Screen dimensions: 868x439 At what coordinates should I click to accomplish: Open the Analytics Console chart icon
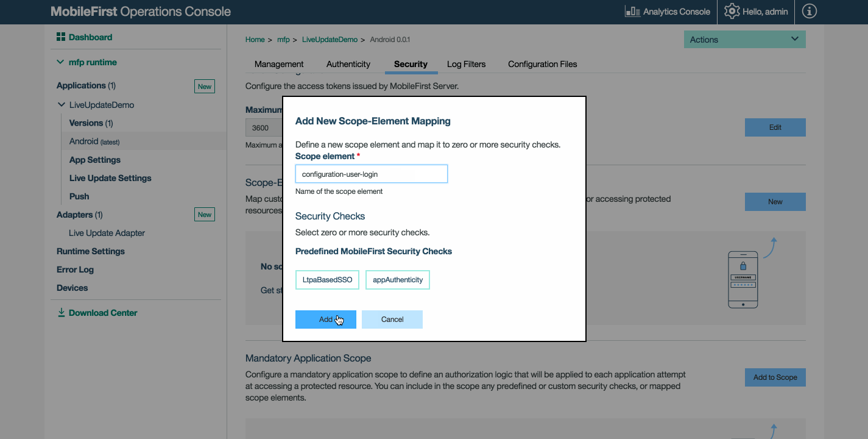tap(632, 12)
